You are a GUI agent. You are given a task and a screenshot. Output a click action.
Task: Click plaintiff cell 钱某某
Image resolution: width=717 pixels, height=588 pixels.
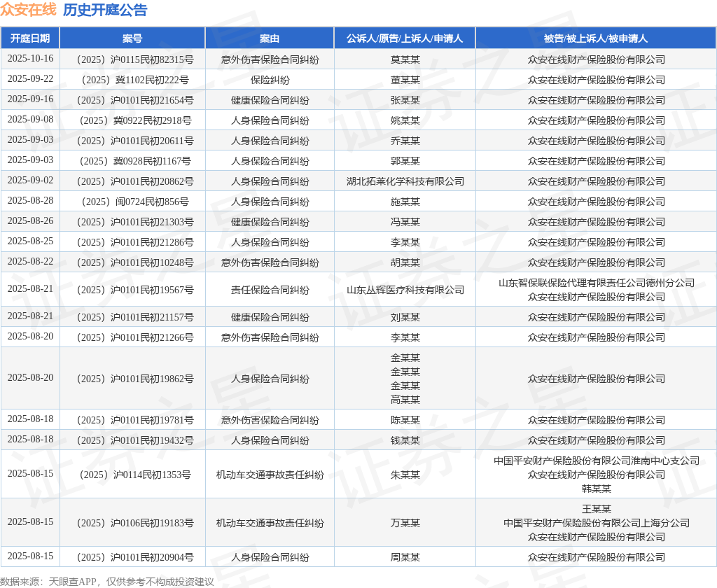click(x=405, y=440)
